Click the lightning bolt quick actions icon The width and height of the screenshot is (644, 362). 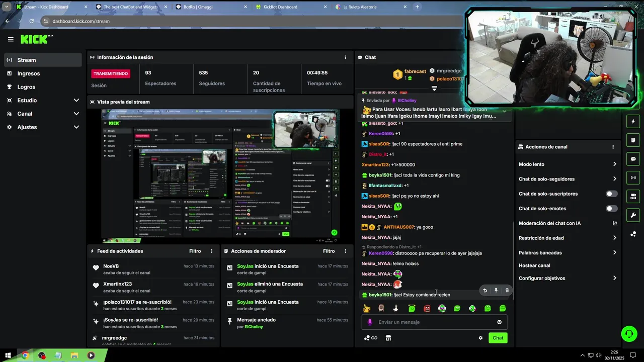coord(633,122)
